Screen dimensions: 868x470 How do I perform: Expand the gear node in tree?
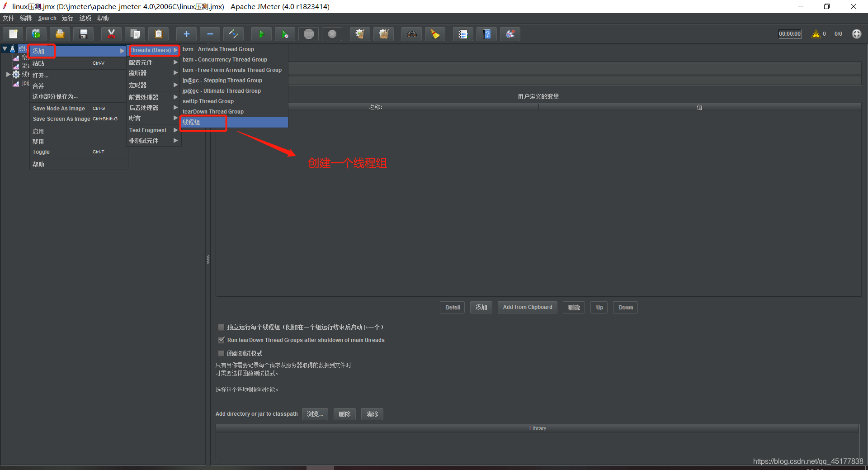(8, 74)
